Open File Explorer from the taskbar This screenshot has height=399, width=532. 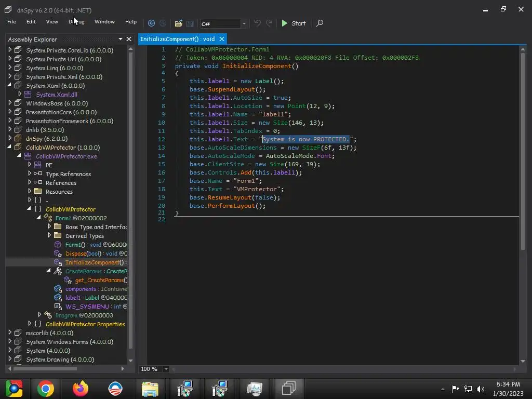point(150,389)
